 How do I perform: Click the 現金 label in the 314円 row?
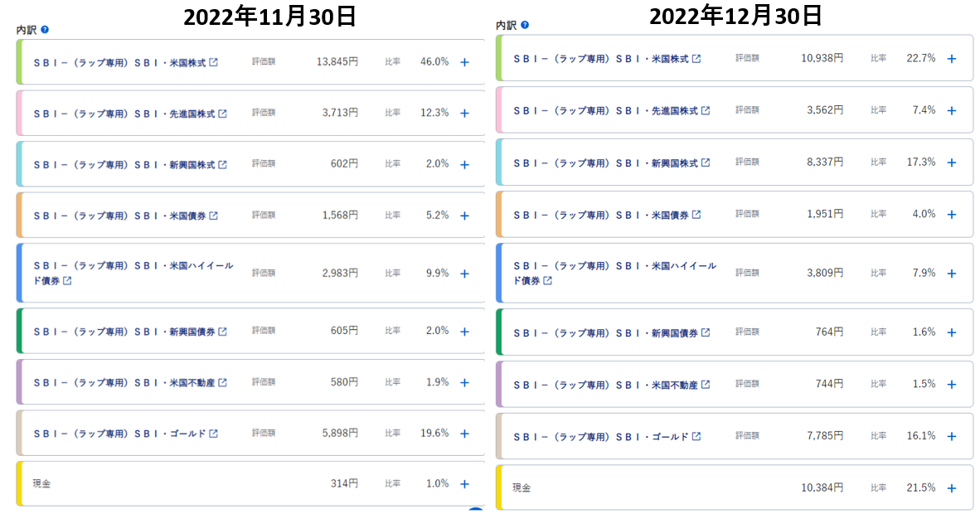[x=42, y=483]
